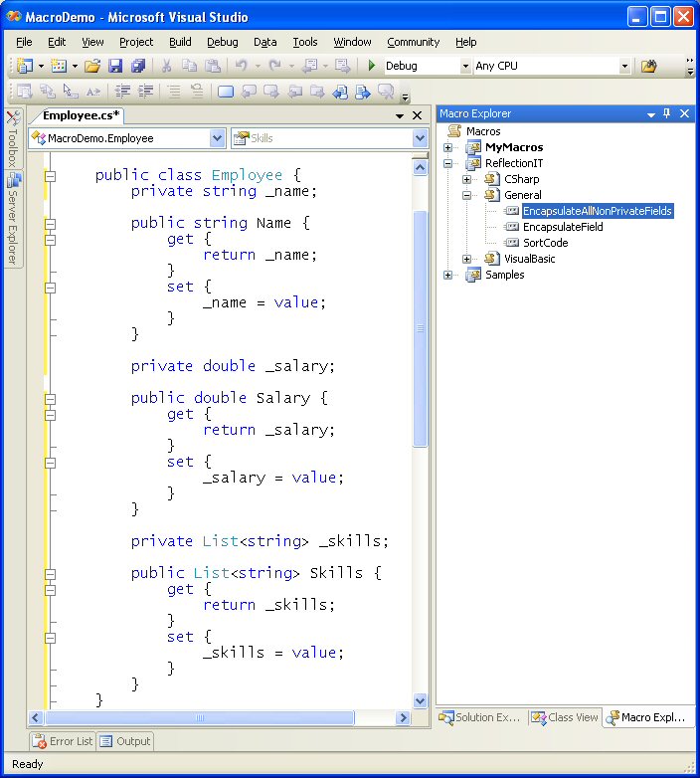This screenshot has width=700, height=778.
Task: Open the Skills members dropdown
Action: (x=420, y=138)
